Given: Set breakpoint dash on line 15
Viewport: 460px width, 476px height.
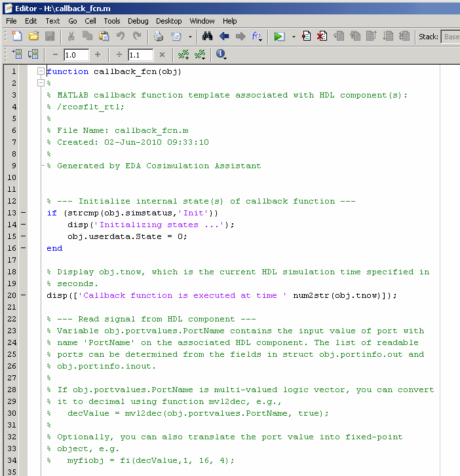Looking at the screenshot, I should tap(24, 236).
